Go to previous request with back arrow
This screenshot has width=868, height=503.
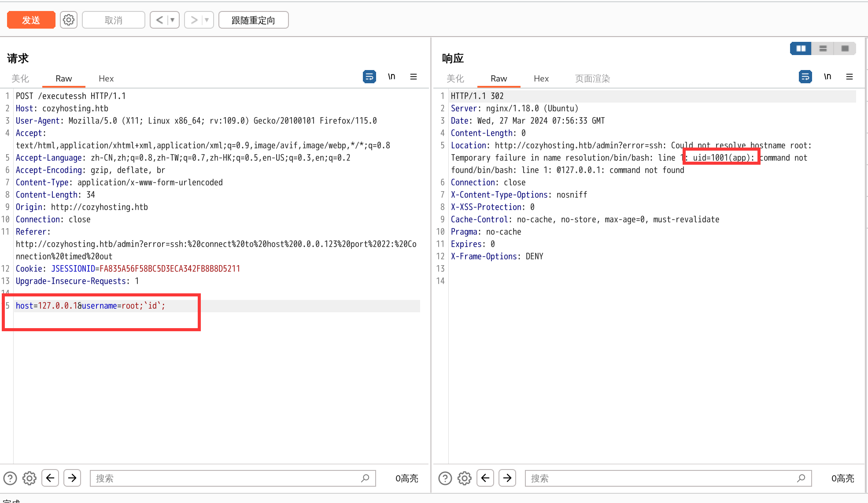(x=159, y=20)
